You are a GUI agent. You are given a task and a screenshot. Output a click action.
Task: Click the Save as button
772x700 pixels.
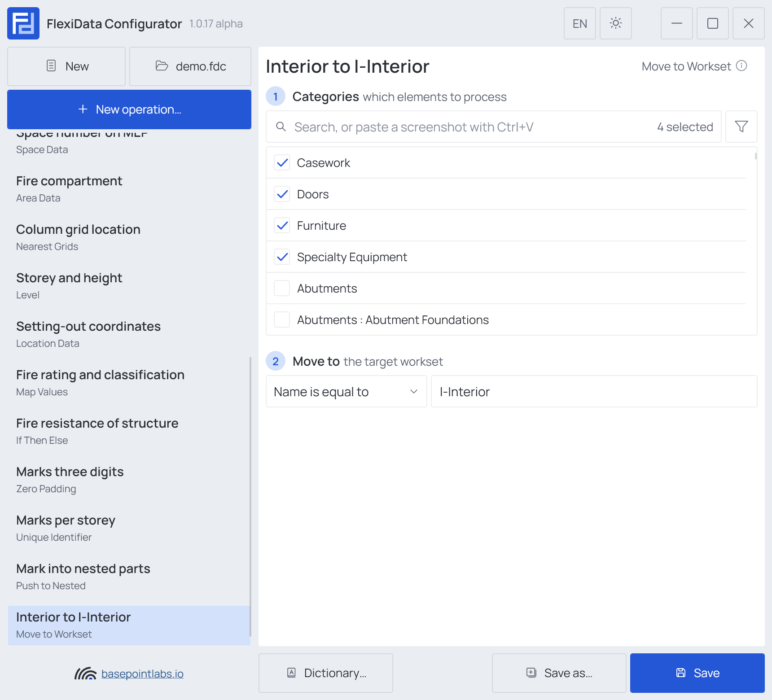(559, 673)
